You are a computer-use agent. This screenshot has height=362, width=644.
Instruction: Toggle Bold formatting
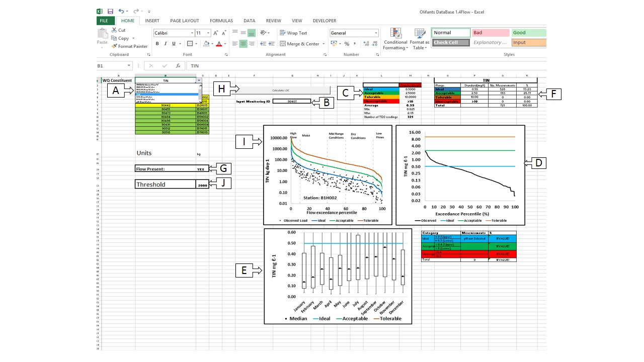click(x=157, y=44)
